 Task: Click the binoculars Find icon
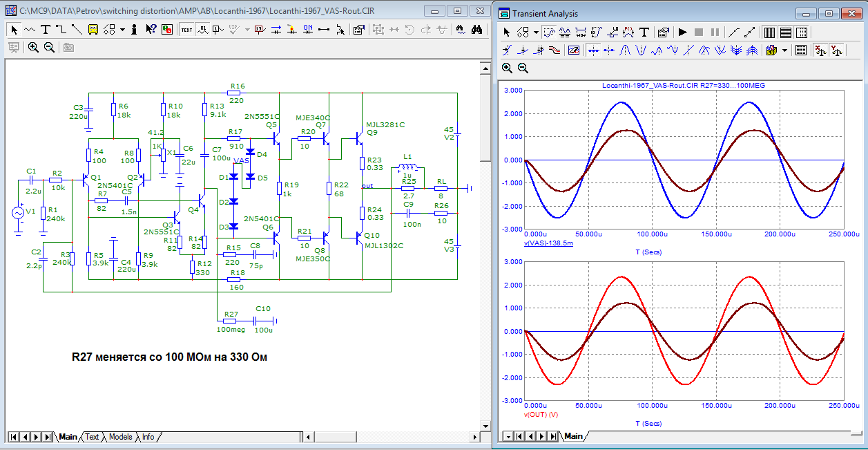pos(477,30)
